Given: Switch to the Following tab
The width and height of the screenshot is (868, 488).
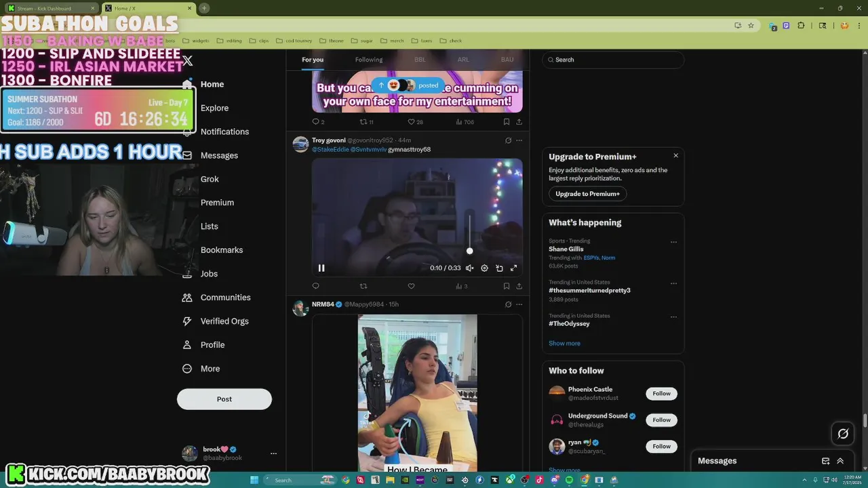Looking at the screenshot, I should (x=369, y=60).
